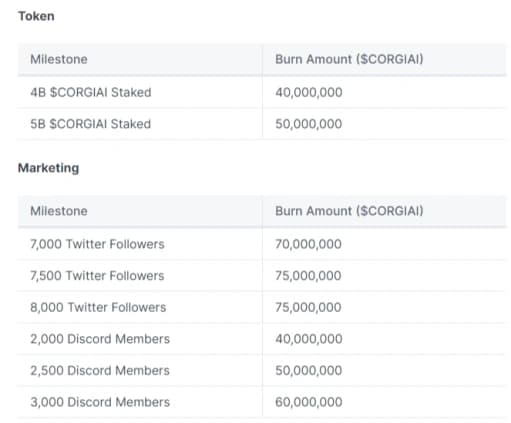Select the 50,000,000 burn amount for 5B staked
The width and height of the screenshot is (511, 423).
(309, 124)
